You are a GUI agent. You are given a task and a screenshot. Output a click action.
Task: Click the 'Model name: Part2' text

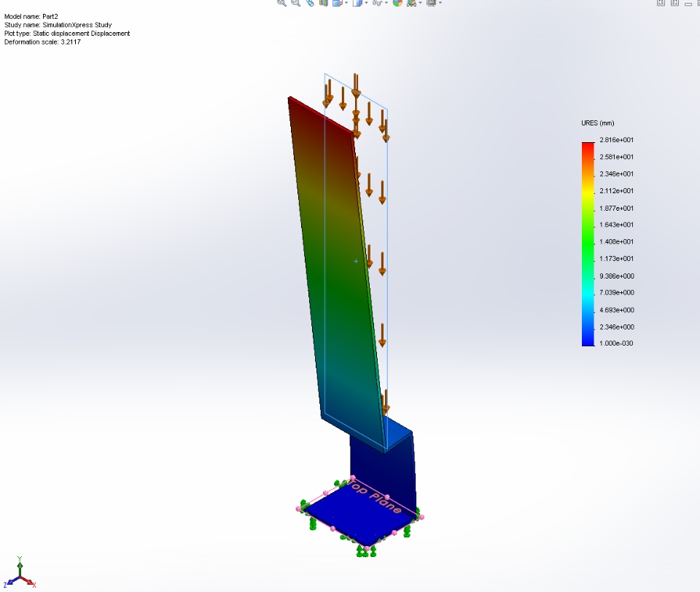coord(31,17)
